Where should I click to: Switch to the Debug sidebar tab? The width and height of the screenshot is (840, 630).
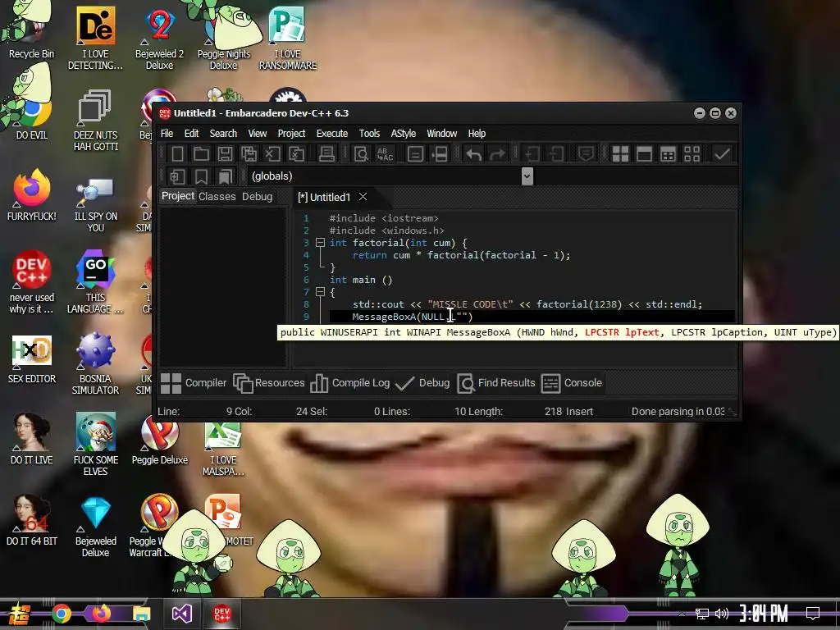coord(257,197)
